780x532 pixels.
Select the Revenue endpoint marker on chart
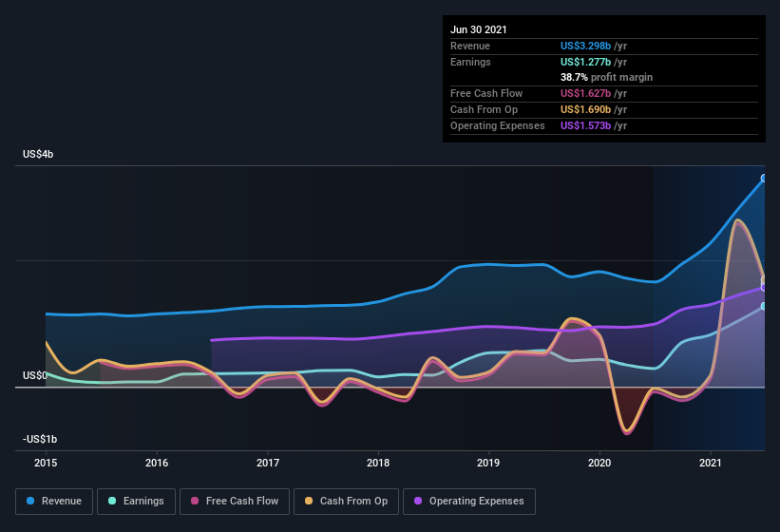coord(764,178)
